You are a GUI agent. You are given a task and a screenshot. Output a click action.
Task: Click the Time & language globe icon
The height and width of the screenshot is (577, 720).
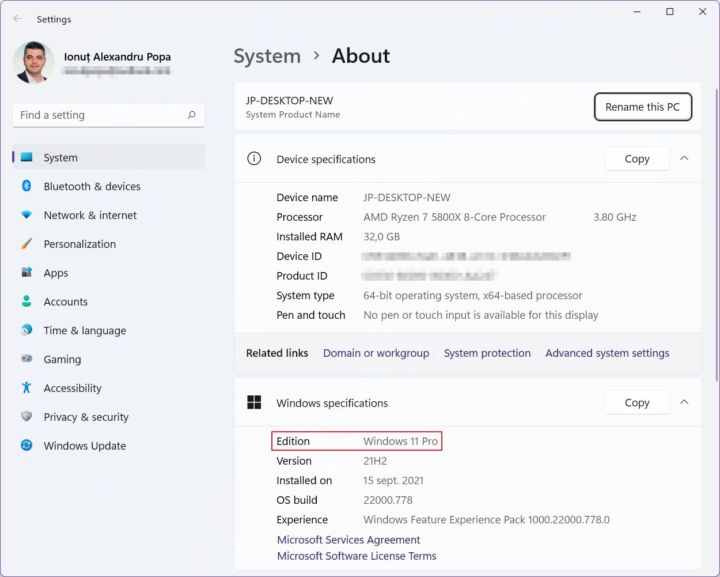27,330
